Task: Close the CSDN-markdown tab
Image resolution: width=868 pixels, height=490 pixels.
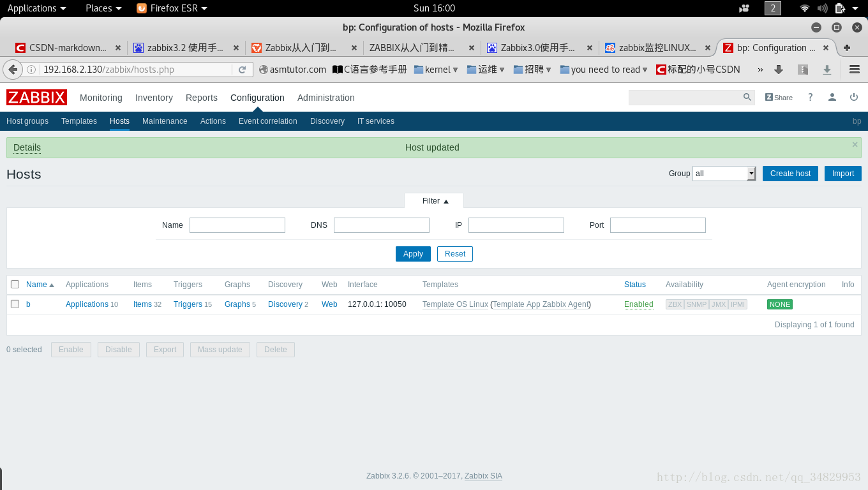Action: [118, 48]
